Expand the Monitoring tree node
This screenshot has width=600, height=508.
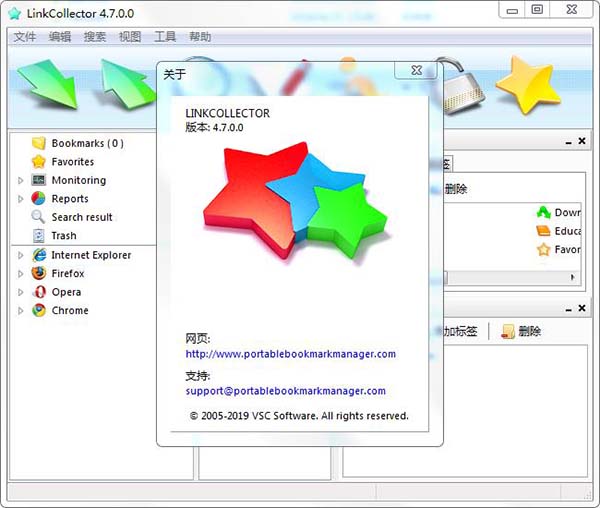click(x=21, y=181)
